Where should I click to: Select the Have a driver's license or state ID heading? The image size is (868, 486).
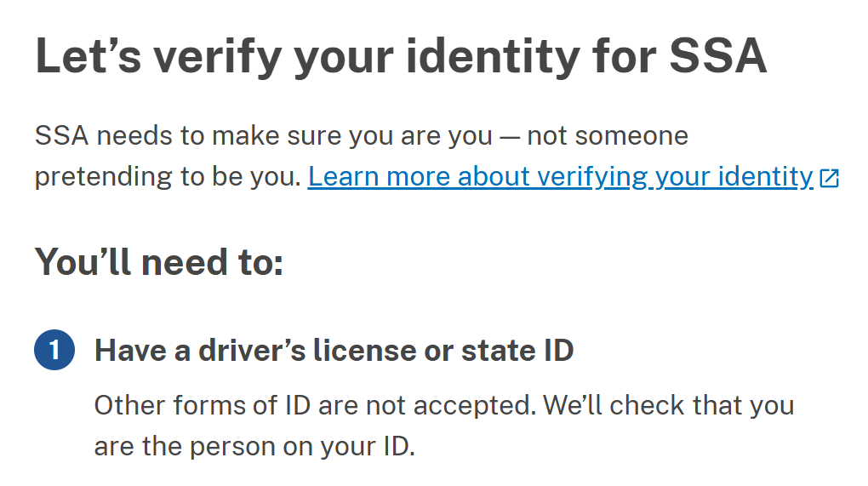point(334,351)
